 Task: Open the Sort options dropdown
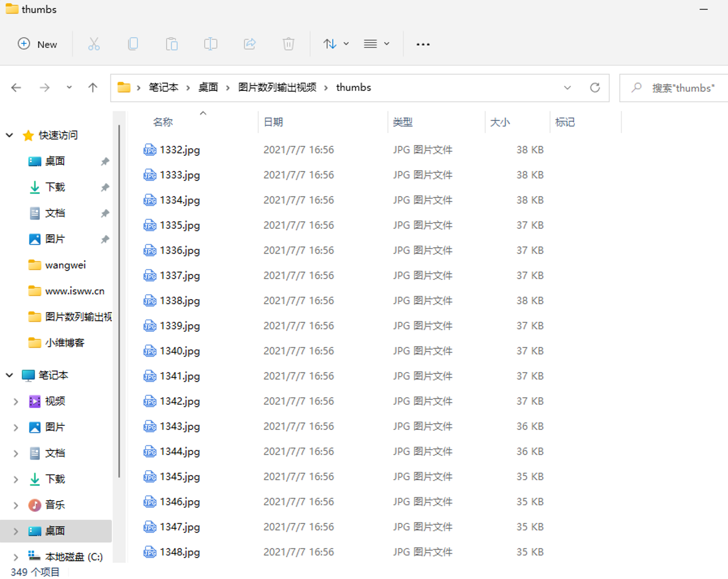pos(336,44)
